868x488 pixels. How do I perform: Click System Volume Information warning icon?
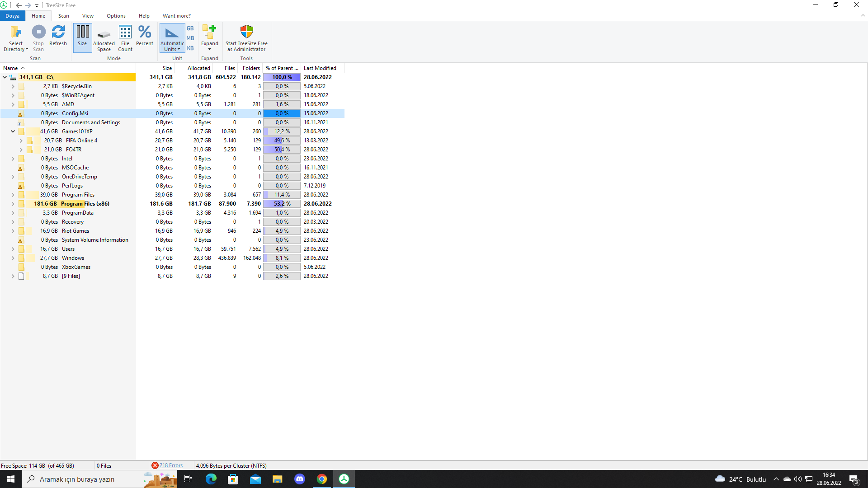tap(20, 240)
